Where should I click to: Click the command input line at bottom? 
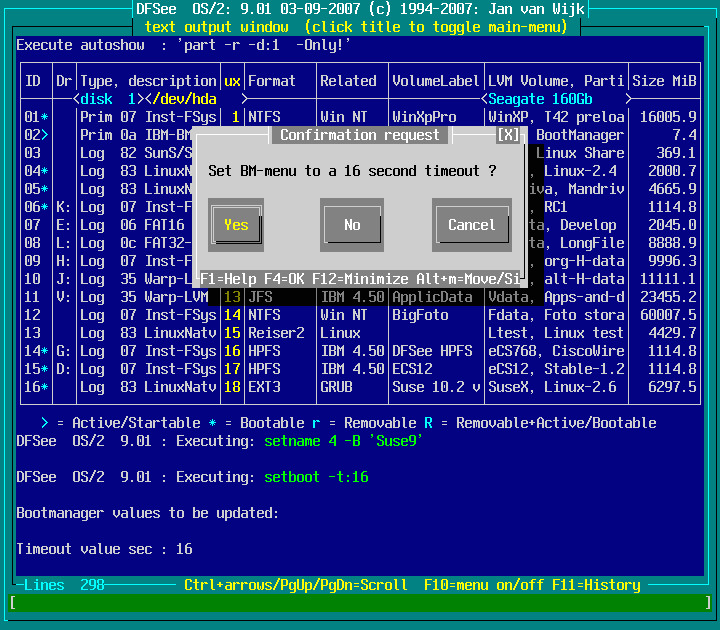click(x=360, y=602)
